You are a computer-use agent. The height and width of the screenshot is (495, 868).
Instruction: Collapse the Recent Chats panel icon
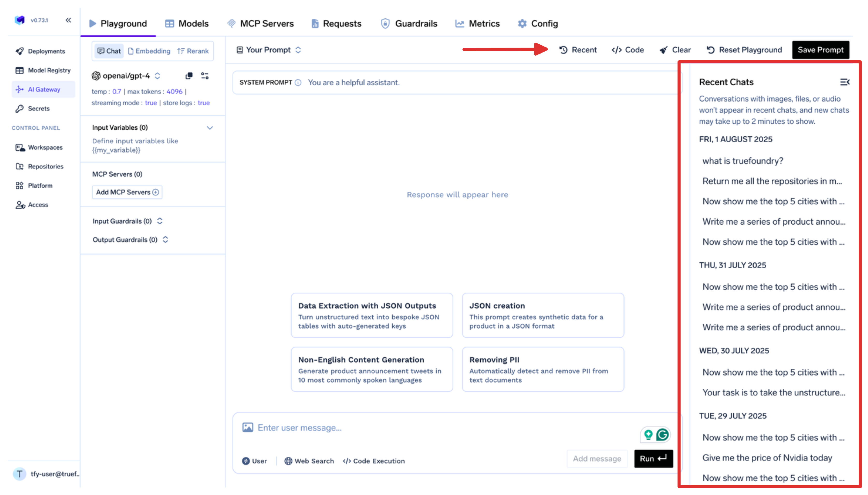[844, 82]
